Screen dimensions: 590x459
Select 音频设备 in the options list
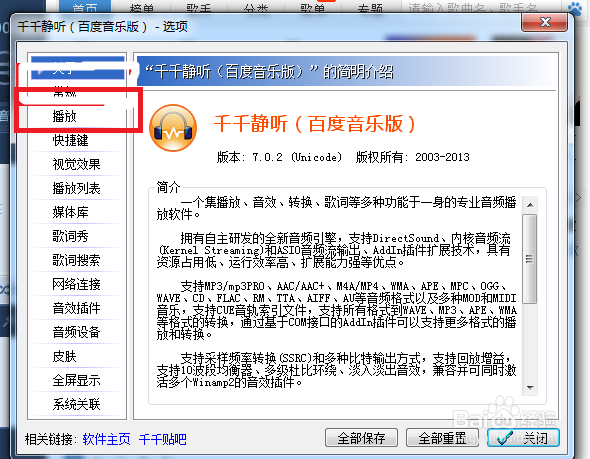[76, 333]
